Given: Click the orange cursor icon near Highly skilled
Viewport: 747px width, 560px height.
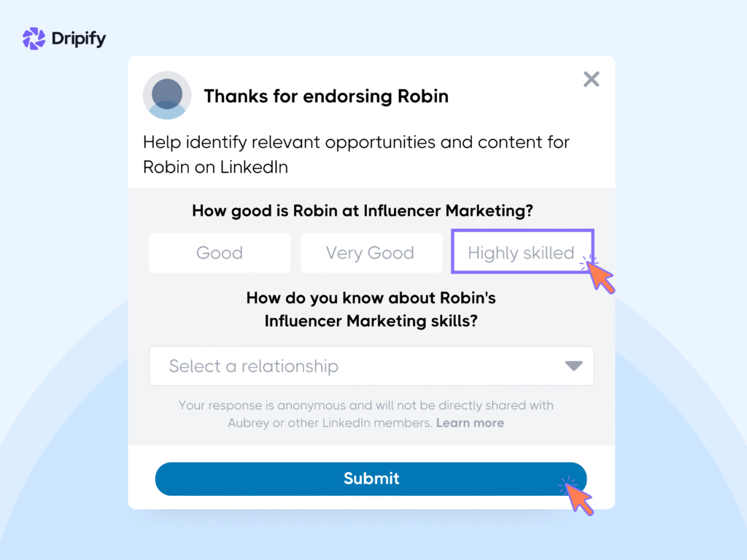Looking at the screenshot, I should [x=598, y=276].
